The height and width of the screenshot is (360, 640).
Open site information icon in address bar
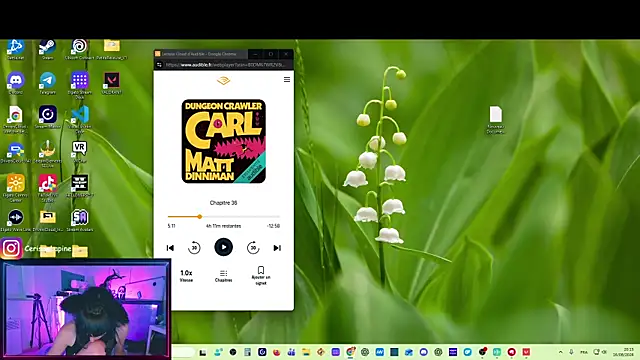pyautogui.click(x=159, y=64)
